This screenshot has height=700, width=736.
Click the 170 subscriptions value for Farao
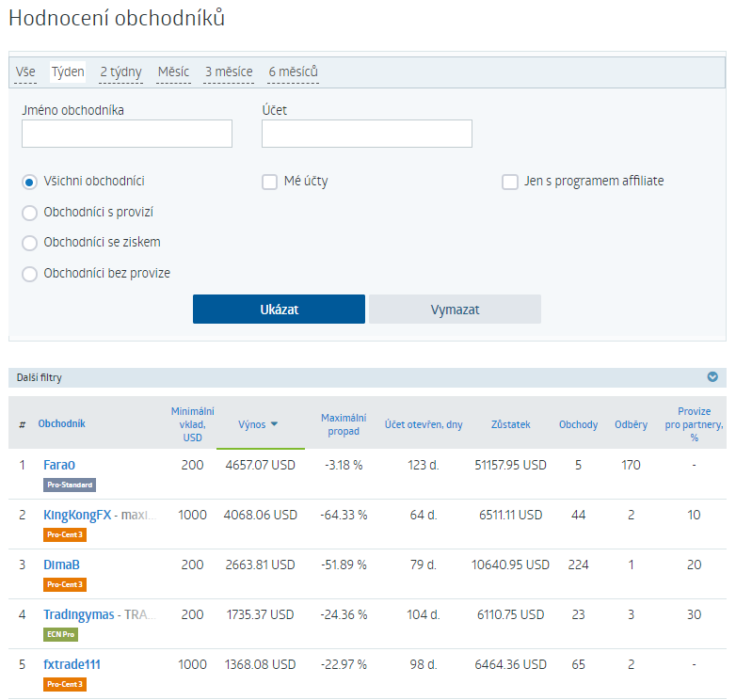(631, 465)
